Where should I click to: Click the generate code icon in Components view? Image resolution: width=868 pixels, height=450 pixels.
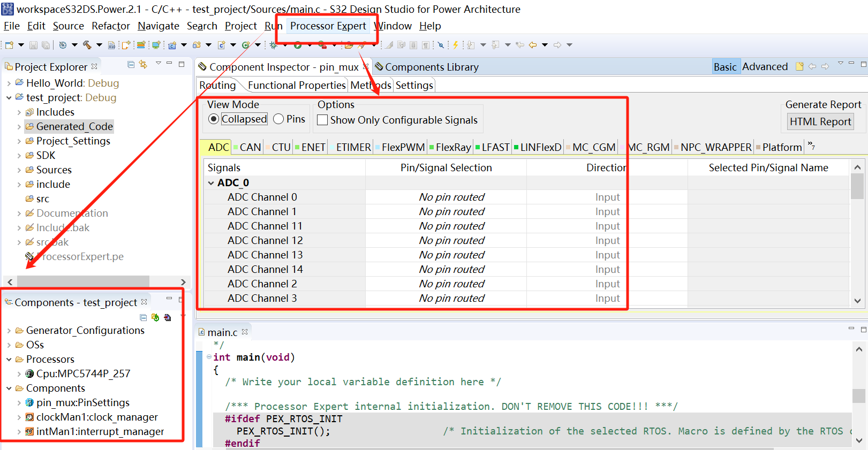[155, 317]
